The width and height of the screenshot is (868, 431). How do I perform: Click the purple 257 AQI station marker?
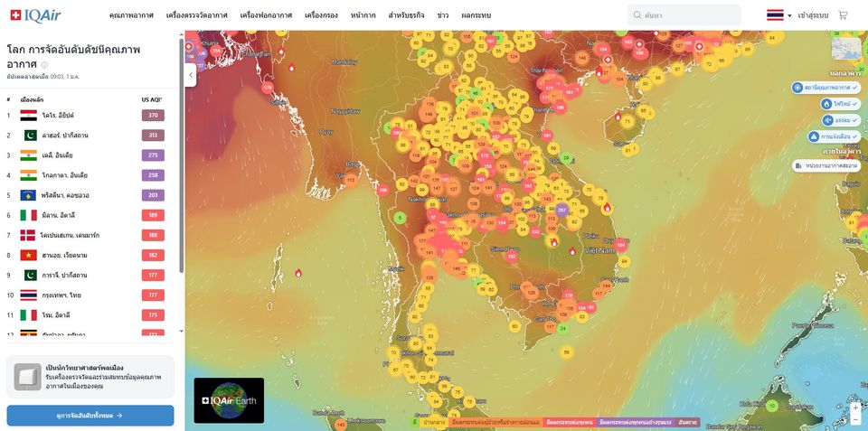tap(561, 210)
